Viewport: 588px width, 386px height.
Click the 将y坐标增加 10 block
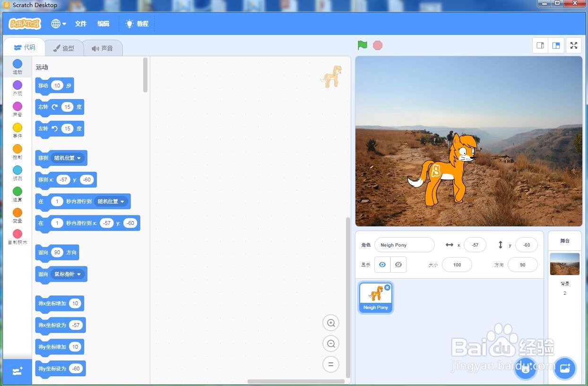[60, 347]
